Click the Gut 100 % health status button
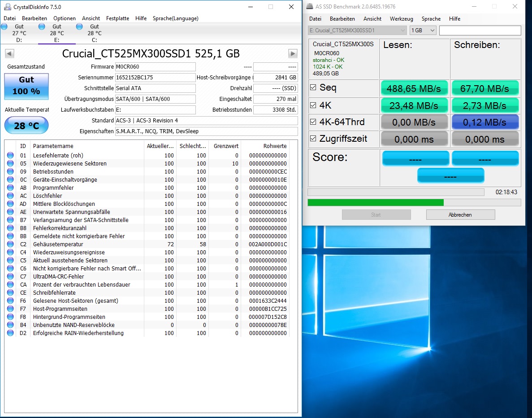The height and width of the screenshot is (418, 532). [x=26, y=86]
